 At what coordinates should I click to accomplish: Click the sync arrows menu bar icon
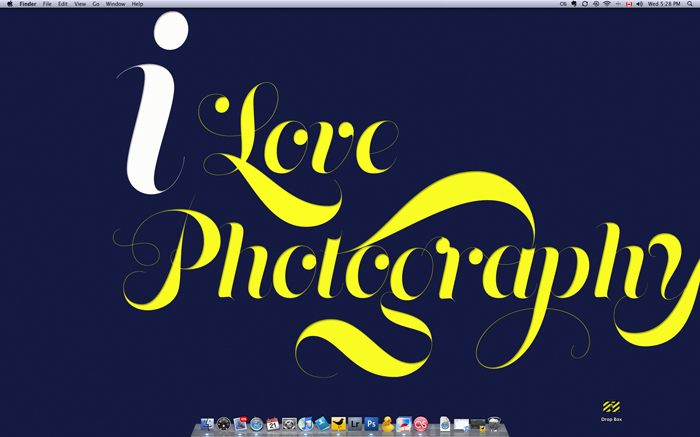point(585,4)
